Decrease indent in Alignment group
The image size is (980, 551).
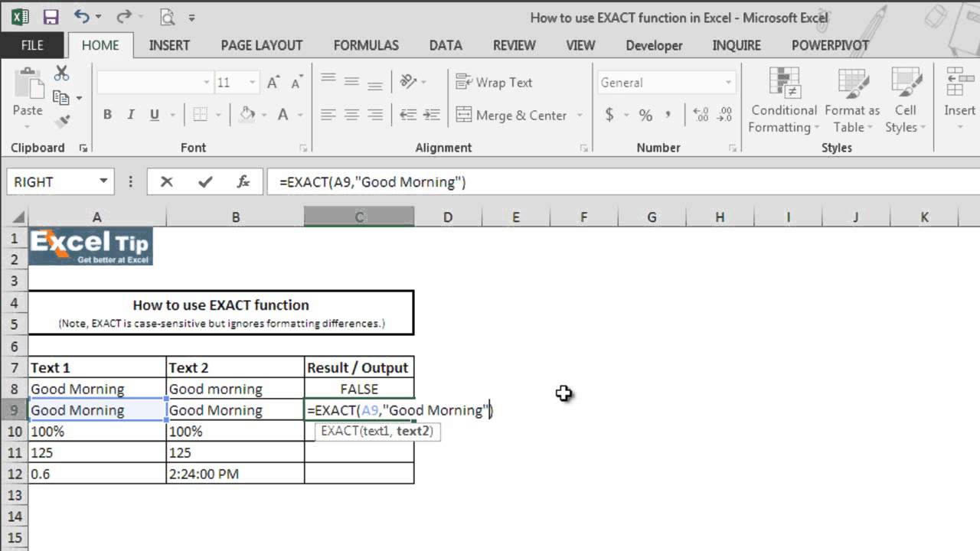pyautogui.click(x=408, y=115)
